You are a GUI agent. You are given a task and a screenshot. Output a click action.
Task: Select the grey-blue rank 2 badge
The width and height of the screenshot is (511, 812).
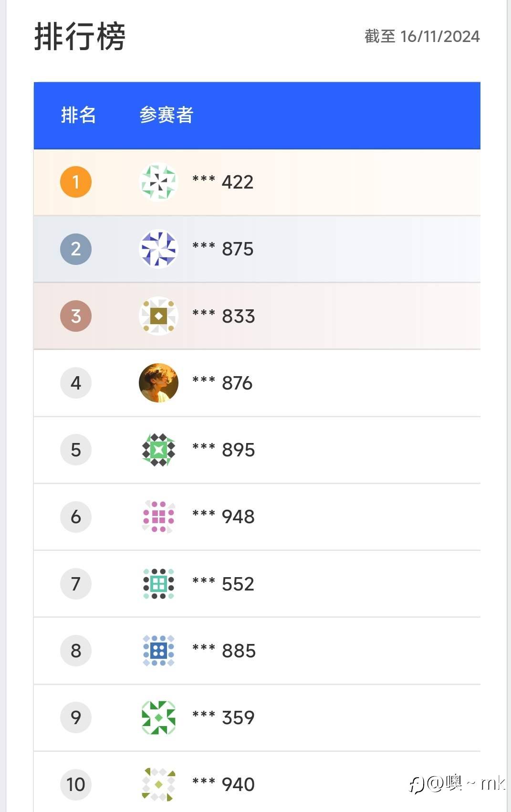(76, 249)
